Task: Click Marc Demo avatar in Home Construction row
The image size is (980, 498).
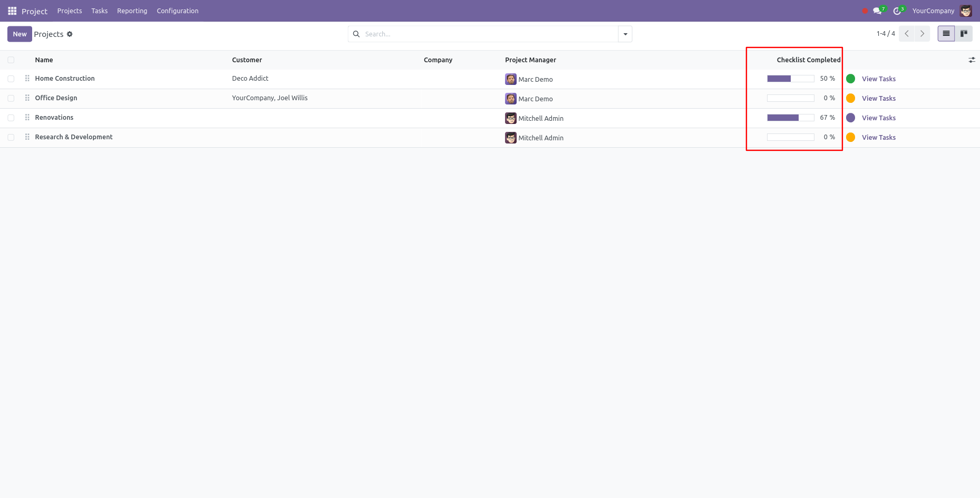Action: (x=511, y=79)
